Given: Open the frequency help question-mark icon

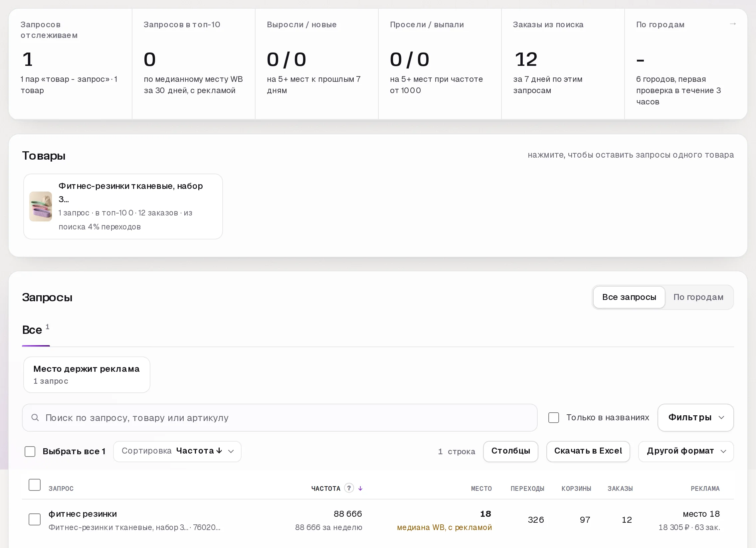Looking at the screenshot, I should 349,488.
